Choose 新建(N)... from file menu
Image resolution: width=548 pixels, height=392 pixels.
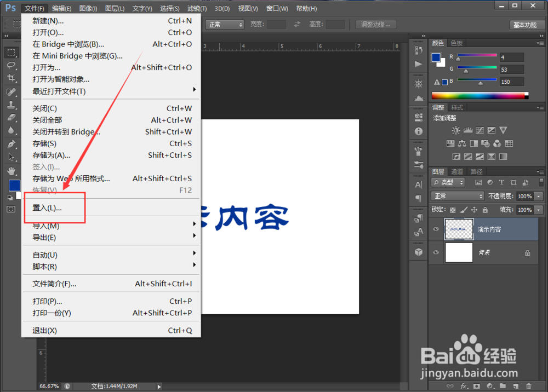(111, 21)
